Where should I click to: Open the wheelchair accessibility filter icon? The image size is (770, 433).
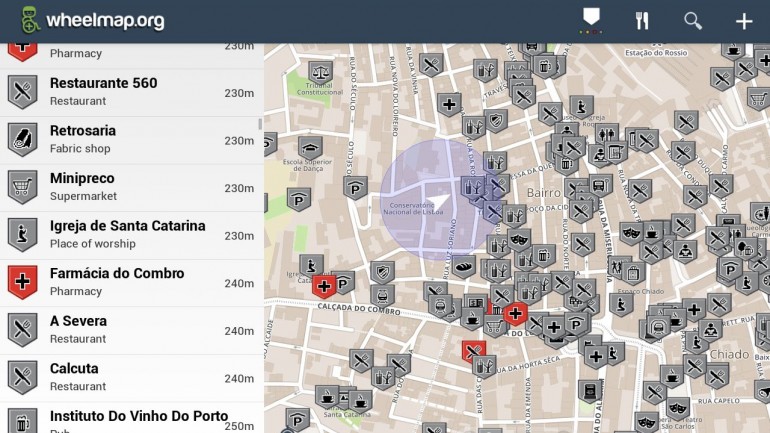pos(591,21)
